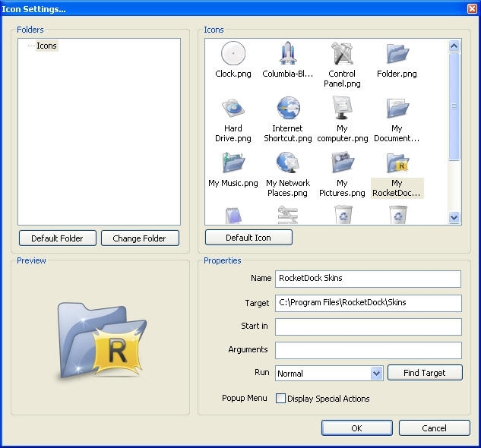Viewport: 481px width, 448px height.
Task: Click the icon list scroll down arrow
Action: pyautogui.click(x=454, y=217)
